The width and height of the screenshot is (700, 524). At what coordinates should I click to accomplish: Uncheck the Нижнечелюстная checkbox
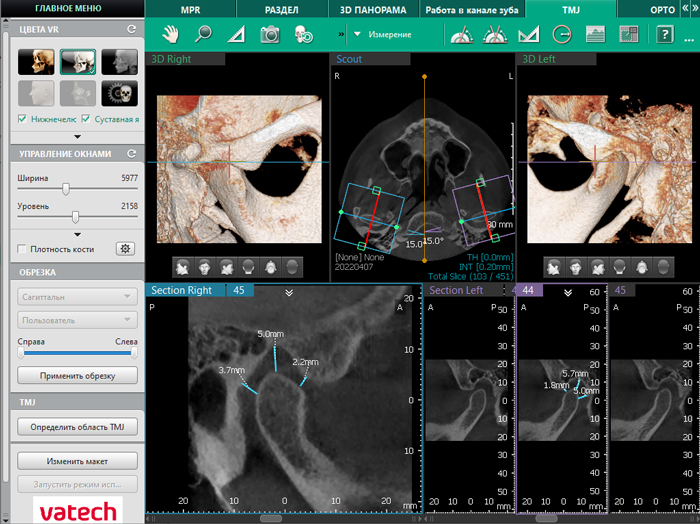[x=23, y=119]
